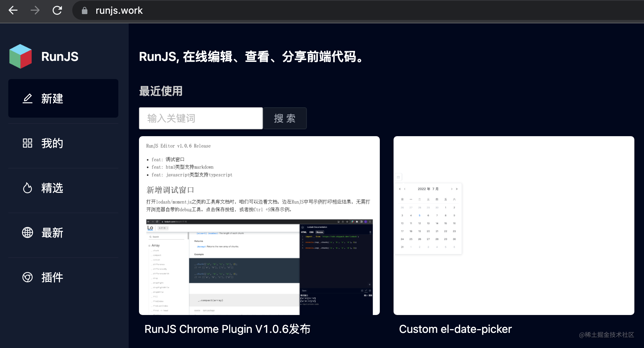644x348 pixels.
Task: Advance calendar to next month with › arrow
Action: tap(451, 189)
